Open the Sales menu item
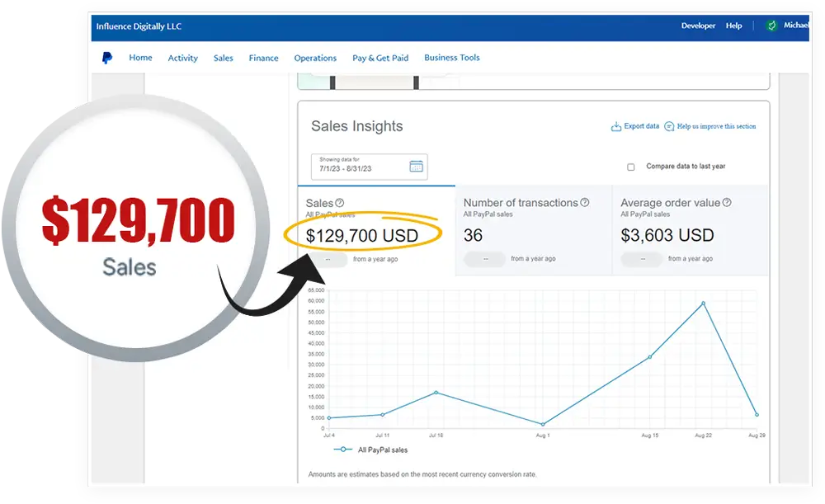The height and width of the screenshot is (504, 825). tap(223, 58)
